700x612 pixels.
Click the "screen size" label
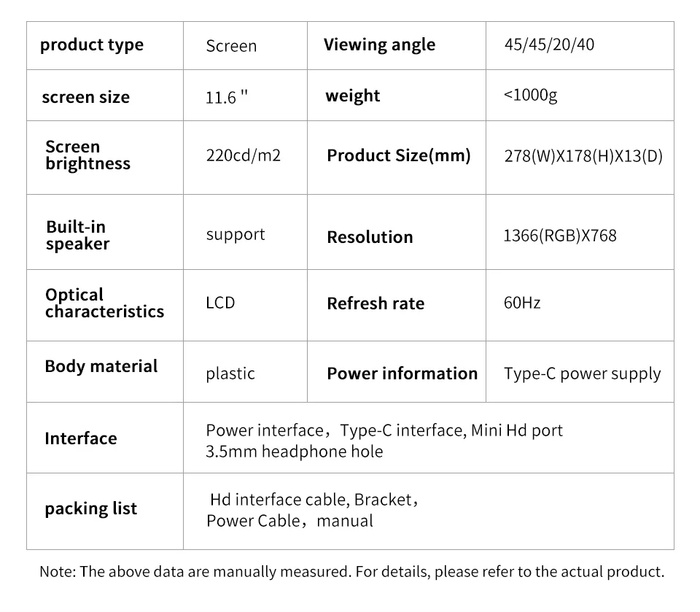pos(86,97)
